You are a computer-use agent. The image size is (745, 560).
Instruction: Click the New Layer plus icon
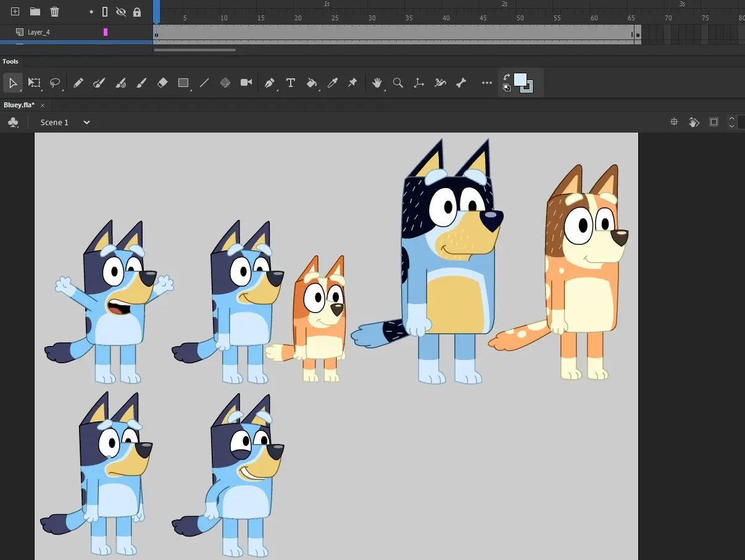pyautogui.click(x=15, y=12)
